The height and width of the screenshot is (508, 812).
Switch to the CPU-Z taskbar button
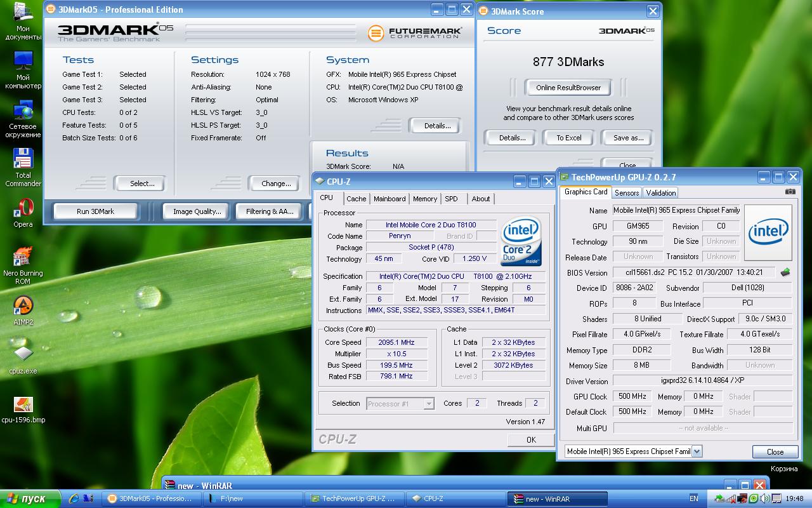tap(455, 498)
